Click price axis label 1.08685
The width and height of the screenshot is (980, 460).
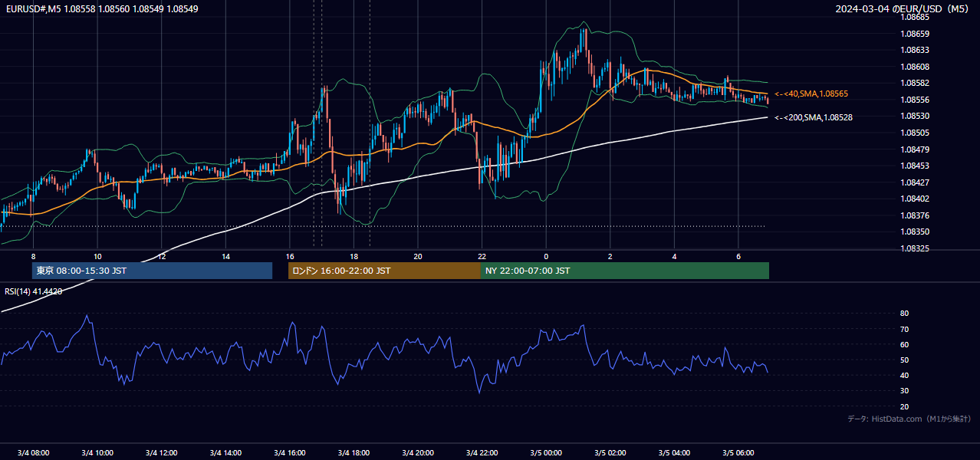915,17
